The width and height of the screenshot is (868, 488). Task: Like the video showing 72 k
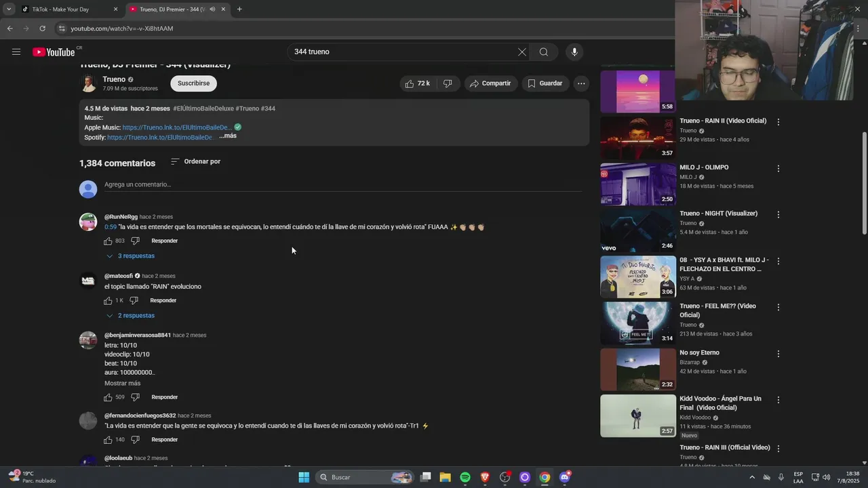coord(417,83)
